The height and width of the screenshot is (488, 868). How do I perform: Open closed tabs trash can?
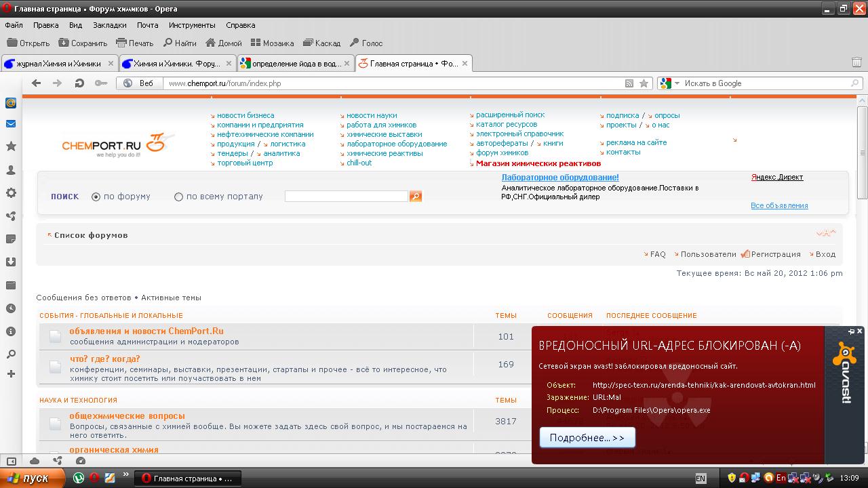pos(856,62)
